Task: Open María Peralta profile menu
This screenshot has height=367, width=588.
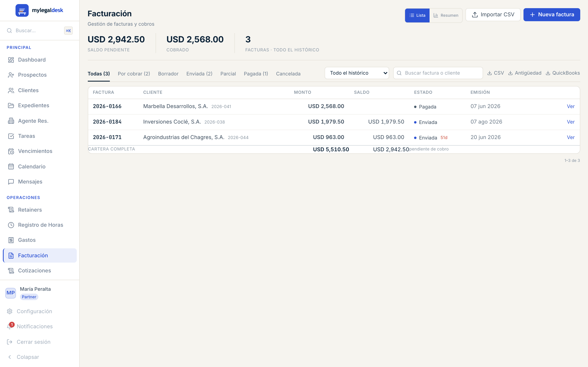Action: click(29, 293)
